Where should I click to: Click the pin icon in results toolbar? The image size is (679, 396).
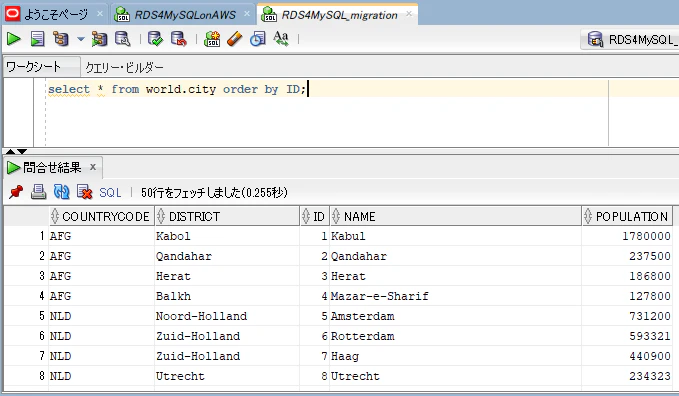coord(16,192)
